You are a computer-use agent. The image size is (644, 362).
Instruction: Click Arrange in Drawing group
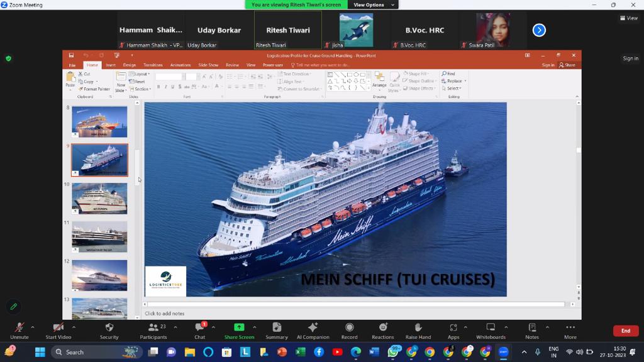point(379,80)
